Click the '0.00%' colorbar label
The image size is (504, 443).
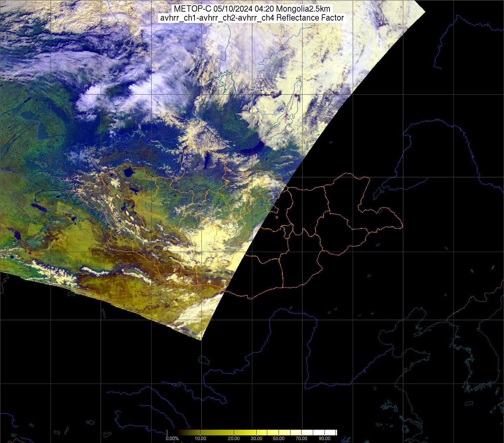(x=172, y=439)
